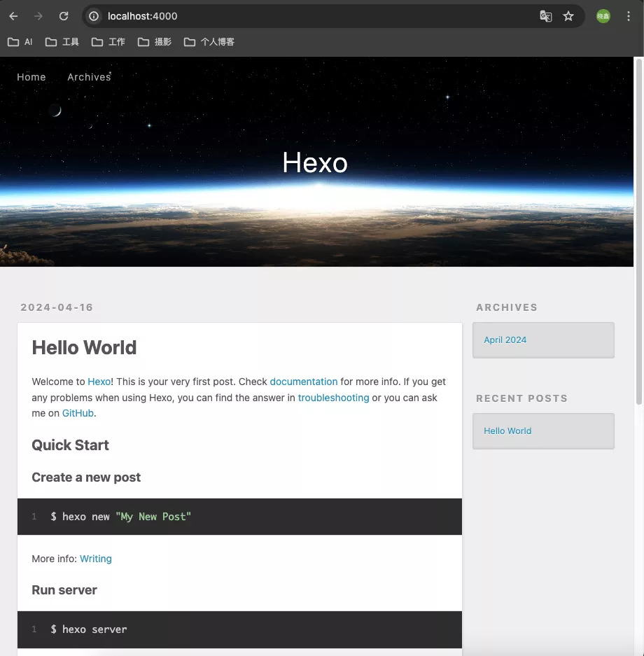Open the 工作 bookmarks folder
This screenshot has height=656, width=644.
point(108,42)
